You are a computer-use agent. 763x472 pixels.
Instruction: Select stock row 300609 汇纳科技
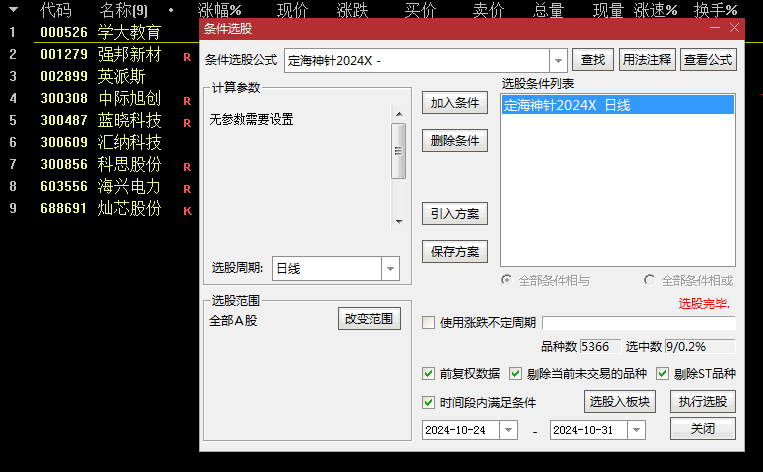[x=100, y=142]
